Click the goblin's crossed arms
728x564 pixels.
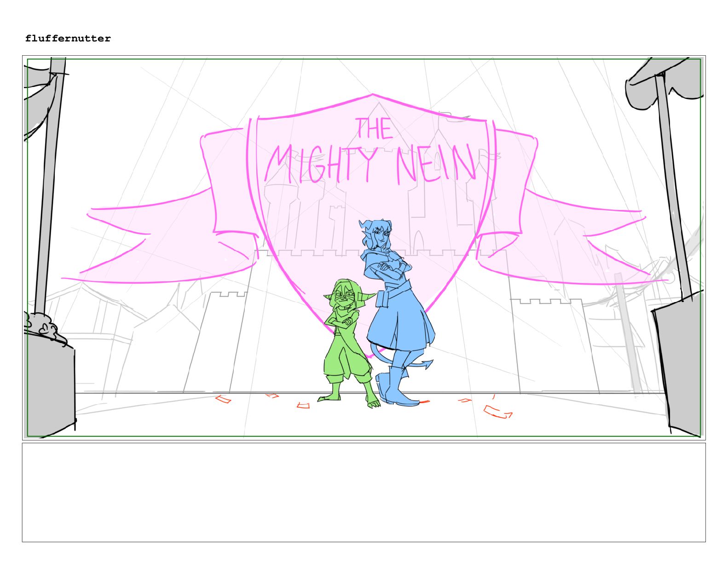click(342, 320)
